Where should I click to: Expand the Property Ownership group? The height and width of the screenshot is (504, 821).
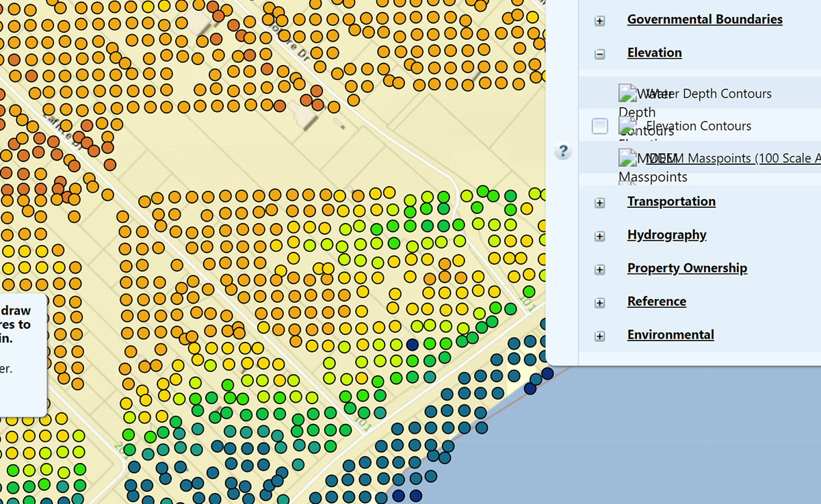[599, 269]
